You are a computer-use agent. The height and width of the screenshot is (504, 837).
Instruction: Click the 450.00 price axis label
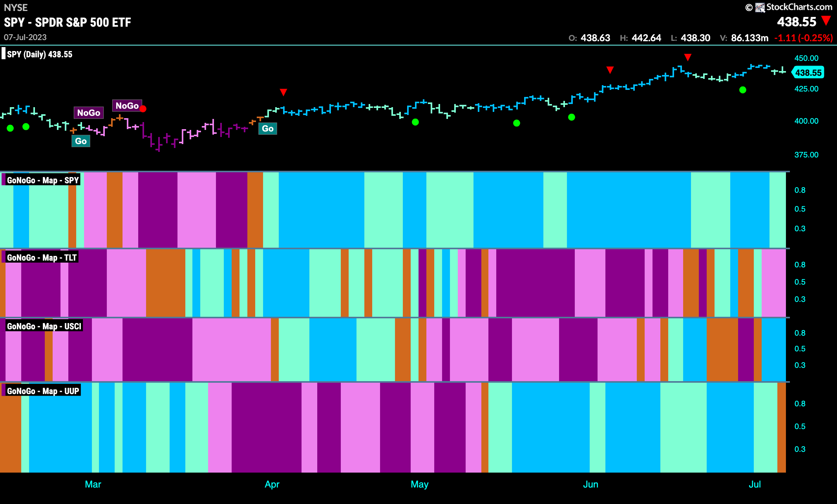tap(806, 58)
